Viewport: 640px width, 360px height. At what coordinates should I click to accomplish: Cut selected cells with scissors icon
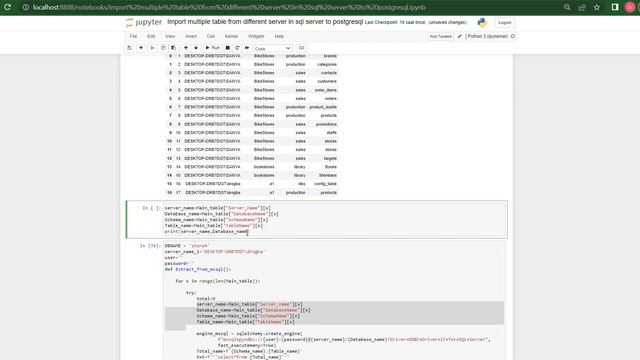click(153, 48)
